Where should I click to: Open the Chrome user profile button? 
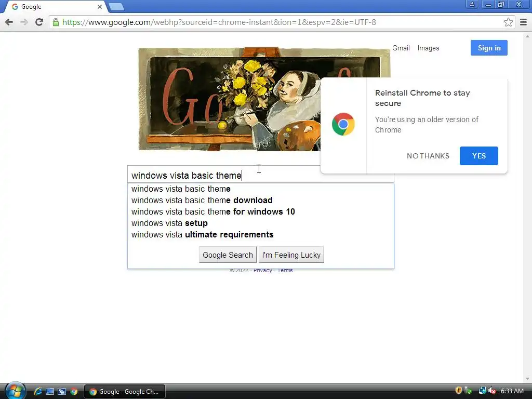pyautogui.click(x=472, y=4)
